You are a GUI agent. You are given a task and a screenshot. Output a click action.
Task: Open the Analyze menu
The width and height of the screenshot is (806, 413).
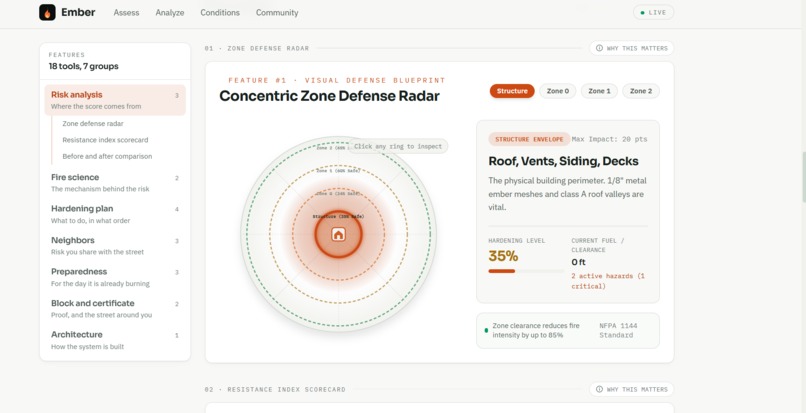[170, 13]
